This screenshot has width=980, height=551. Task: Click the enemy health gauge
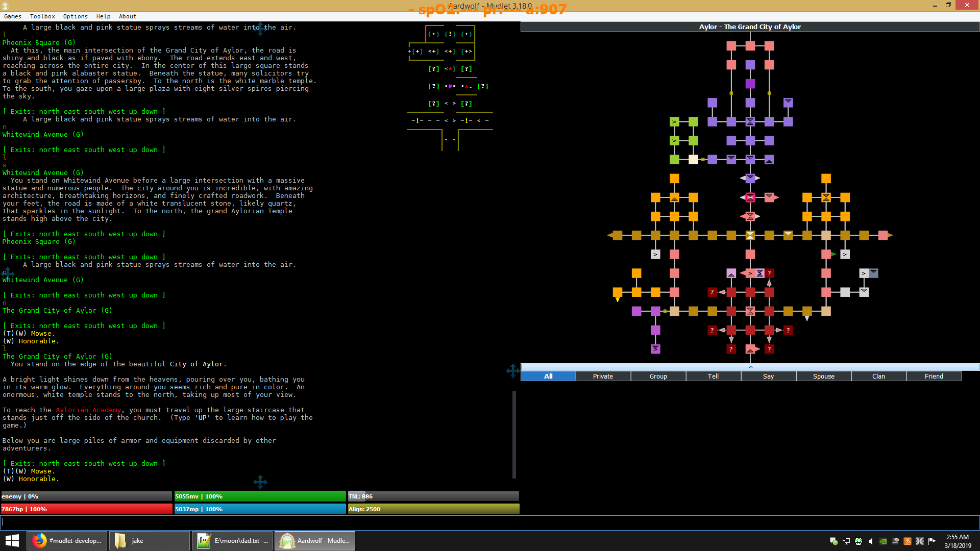point(86,496)
